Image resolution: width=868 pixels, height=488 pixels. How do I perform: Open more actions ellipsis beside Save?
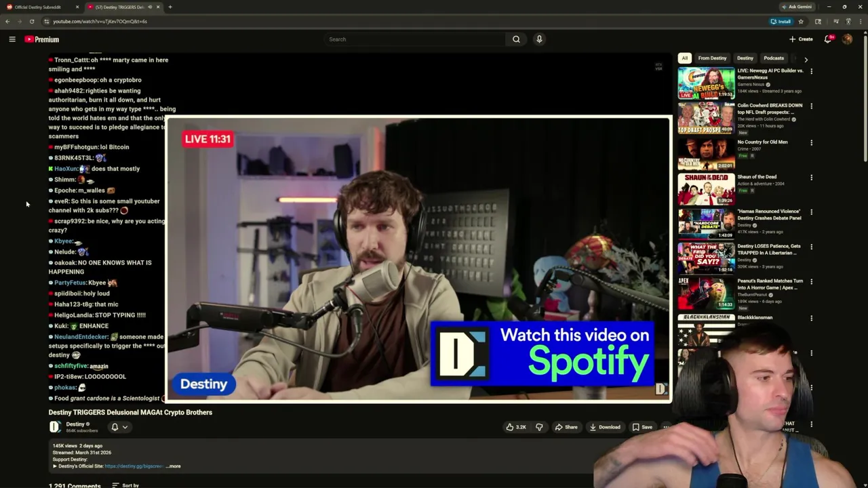point(666,427)
